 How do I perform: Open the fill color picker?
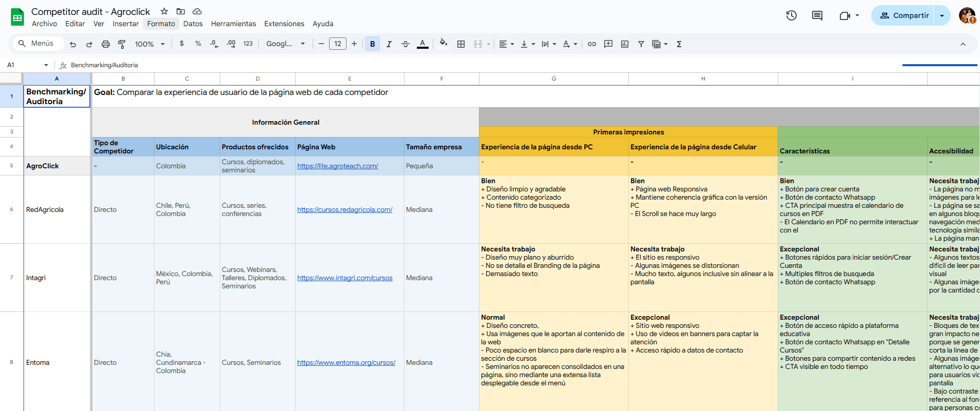coord(444,44)
